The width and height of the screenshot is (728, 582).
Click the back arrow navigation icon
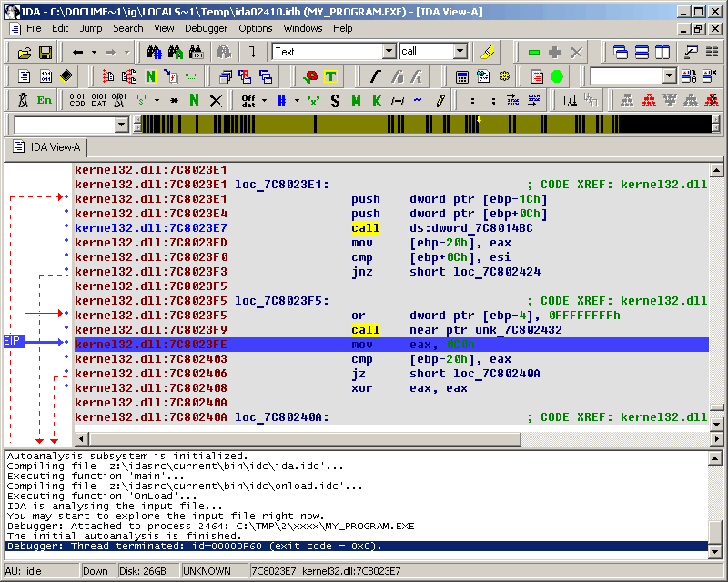tap(77, 52)
